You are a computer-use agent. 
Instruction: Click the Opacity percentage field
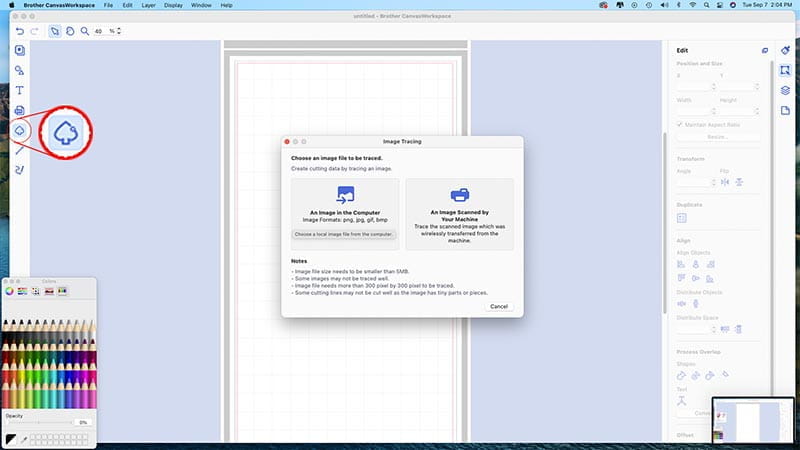pyautogui.click(x=83, y=422)
